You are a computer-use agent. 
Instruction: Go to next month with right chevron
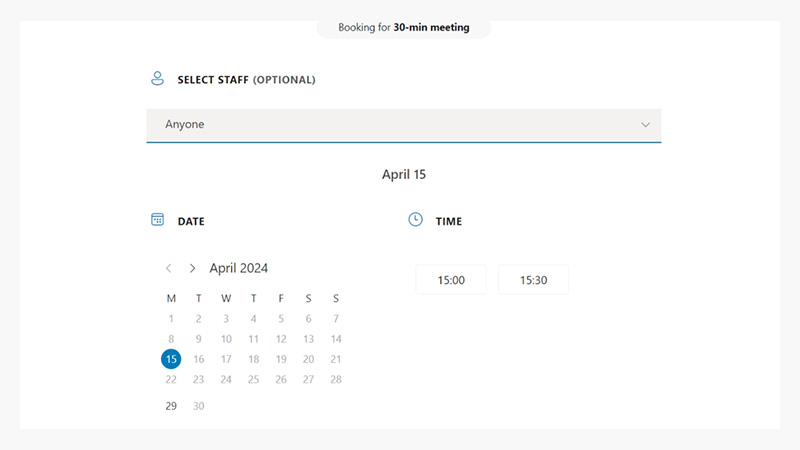(x=192, y=268)
